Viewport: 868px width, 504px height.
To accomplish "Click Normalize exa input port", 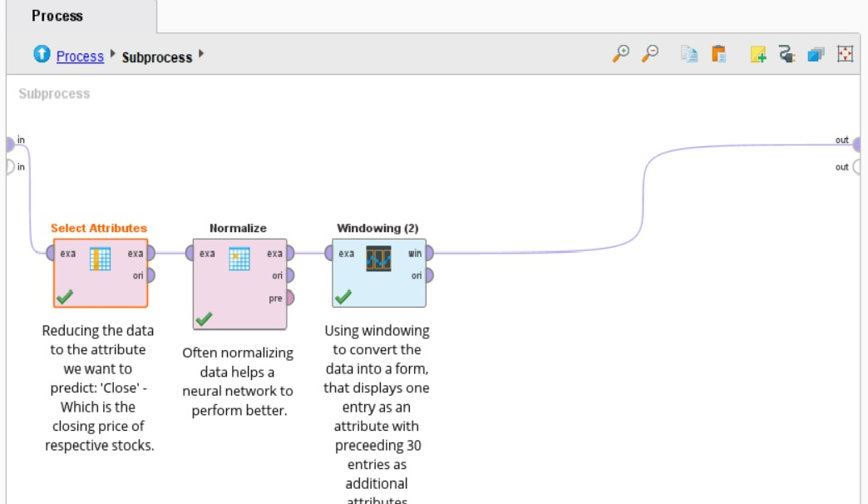I will pos(190,253).
